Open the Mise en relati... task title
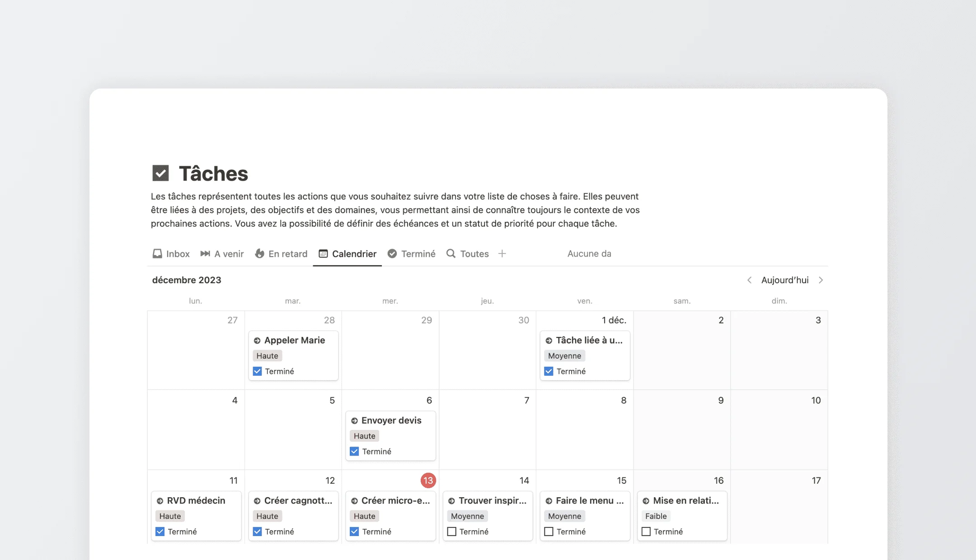Viewport: 976px width, 560px height. 686,500
